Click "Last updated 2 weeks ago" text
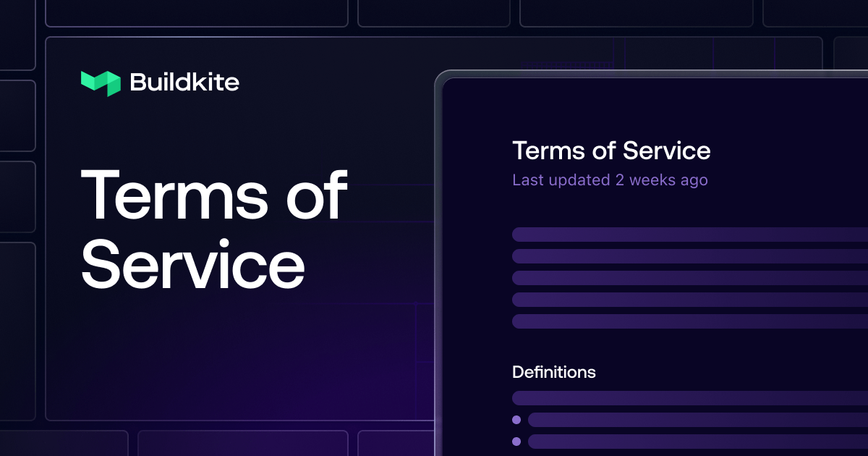 (610, 180)
